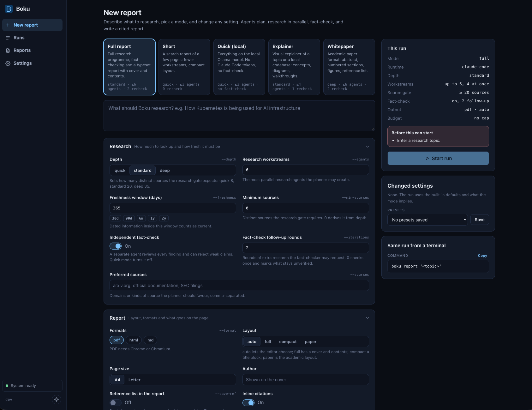Set freshness window to 90d
Image resolution: width=532 pixels, height=410 pixels.
129,218
